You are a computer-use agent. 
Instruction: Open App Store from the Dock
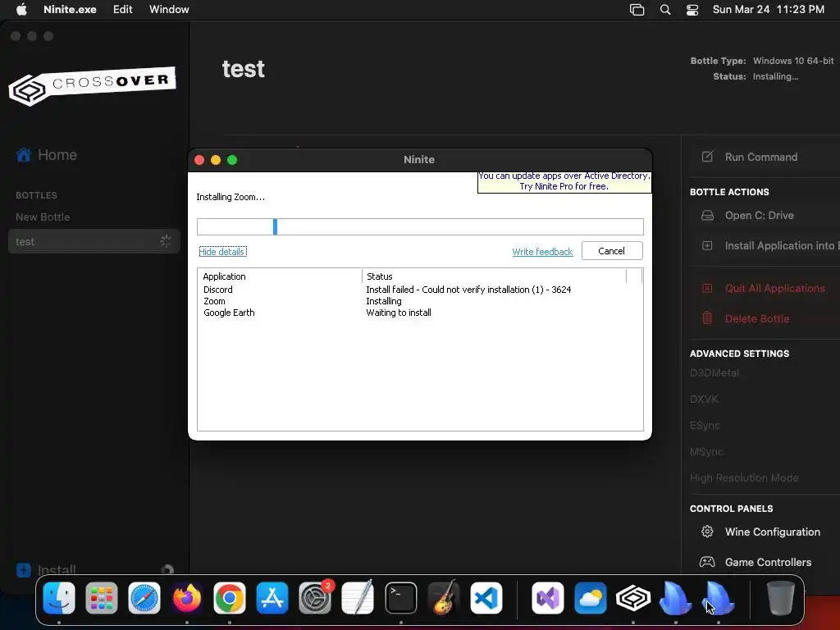(272, 598)
